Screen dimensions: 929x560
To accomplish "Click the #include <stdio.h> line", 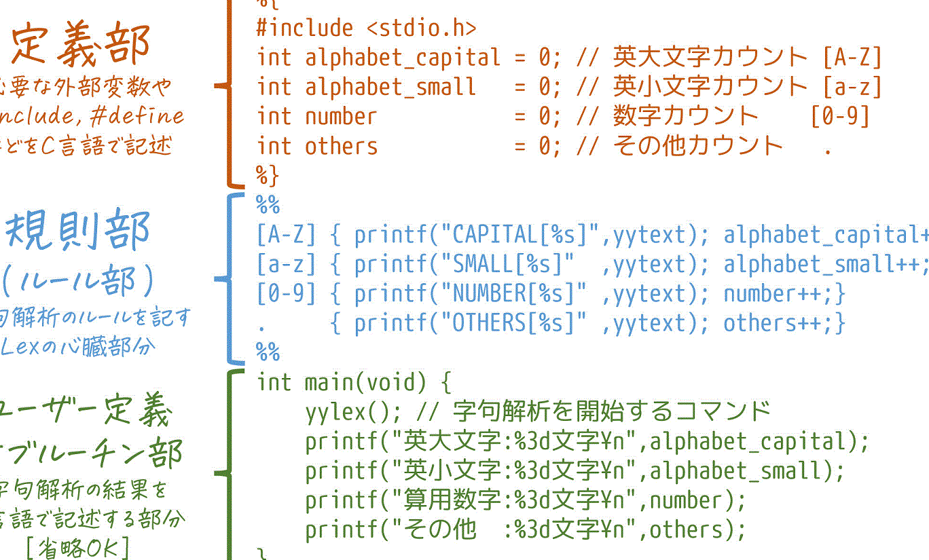I will pos(366,28).
